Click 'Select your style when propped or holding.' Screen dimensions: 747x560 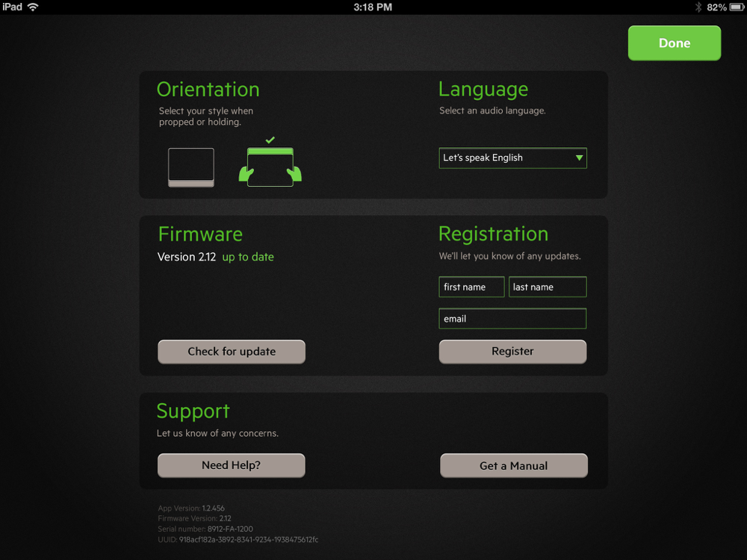pyautogui.click(x=206, y=116)
